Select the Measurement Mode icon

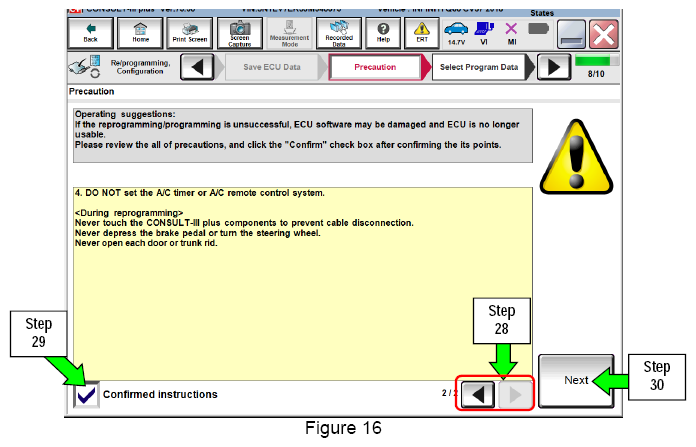(x=289, y=33)
